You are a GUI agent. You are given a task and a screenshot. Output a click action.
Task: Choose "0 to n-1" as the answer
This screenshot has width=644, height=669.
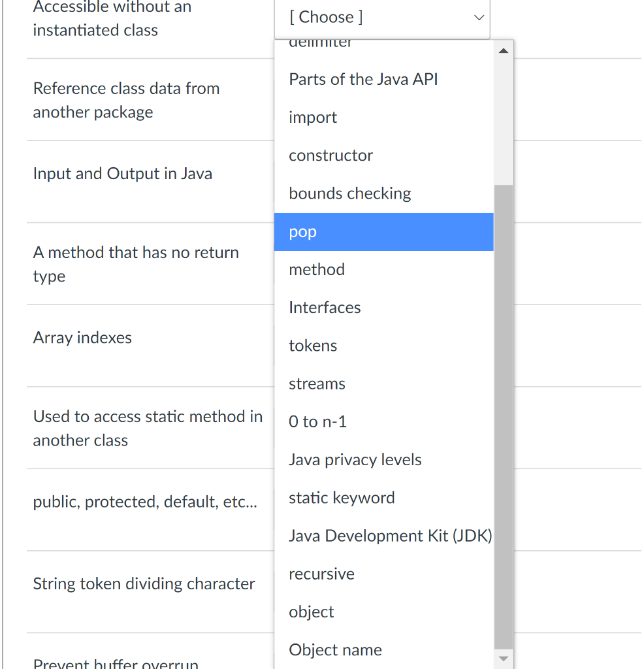pyautogui.click(x=317, y=421)
